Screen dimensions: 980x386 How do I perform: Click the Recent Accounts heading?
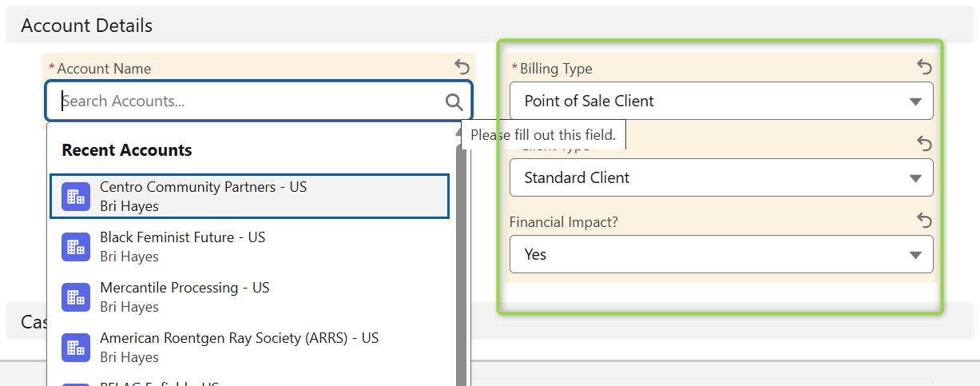point(127,150)
